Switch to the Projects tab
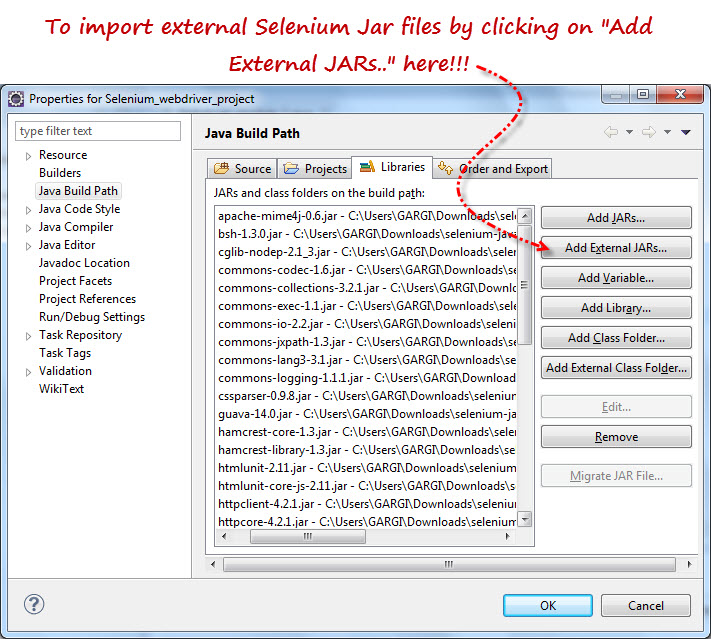This screenshot has height=639, width=711. (x=315, y=169)
